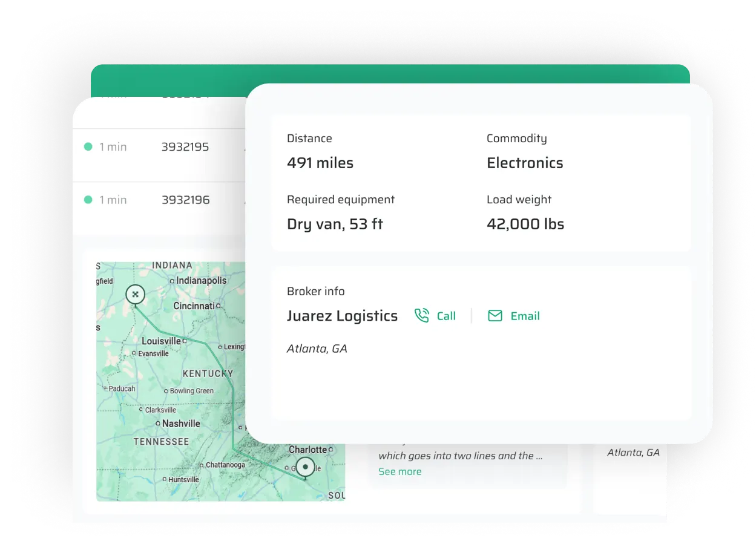
Task: Click Louisville city label on the map
Action: [x=161, y=341]
